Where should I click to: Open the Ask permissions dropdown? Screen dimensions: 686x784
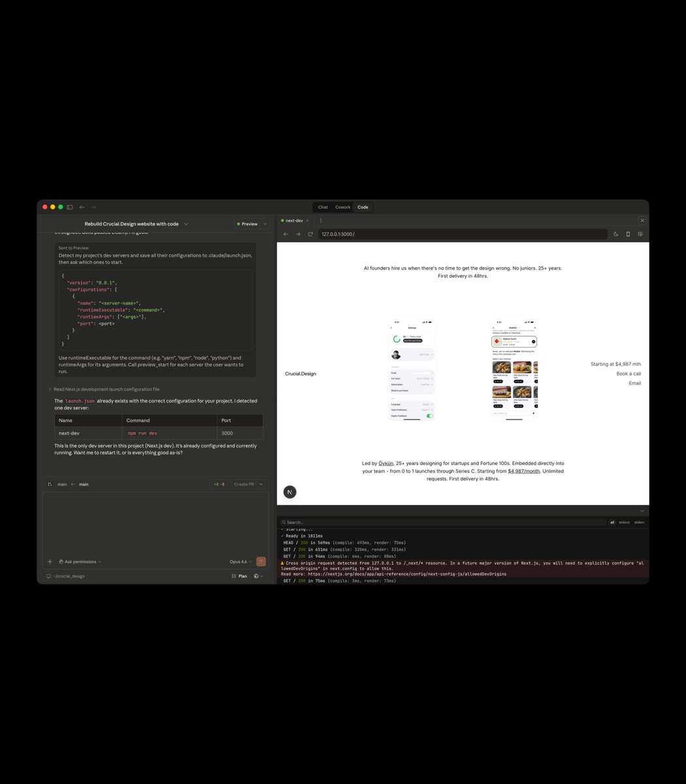coord(80,562)
